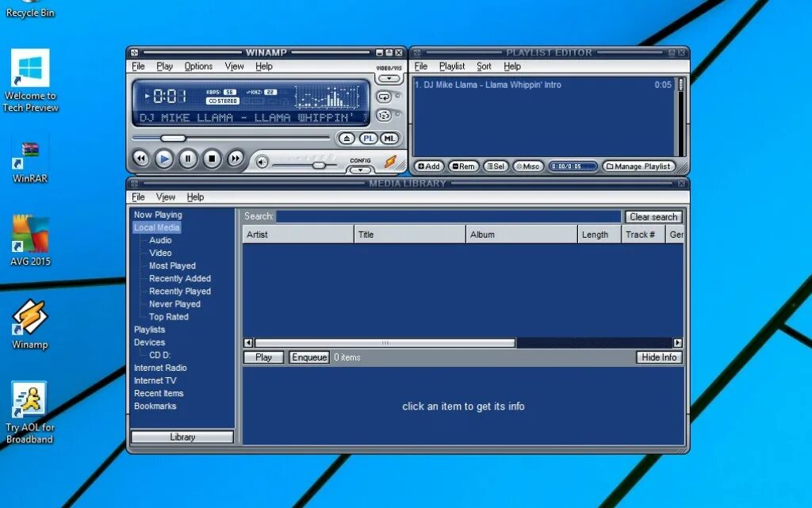The image size is (812, 508).
Task: Open the Sort menu in Playlist Editor
Action: point(484,67)
